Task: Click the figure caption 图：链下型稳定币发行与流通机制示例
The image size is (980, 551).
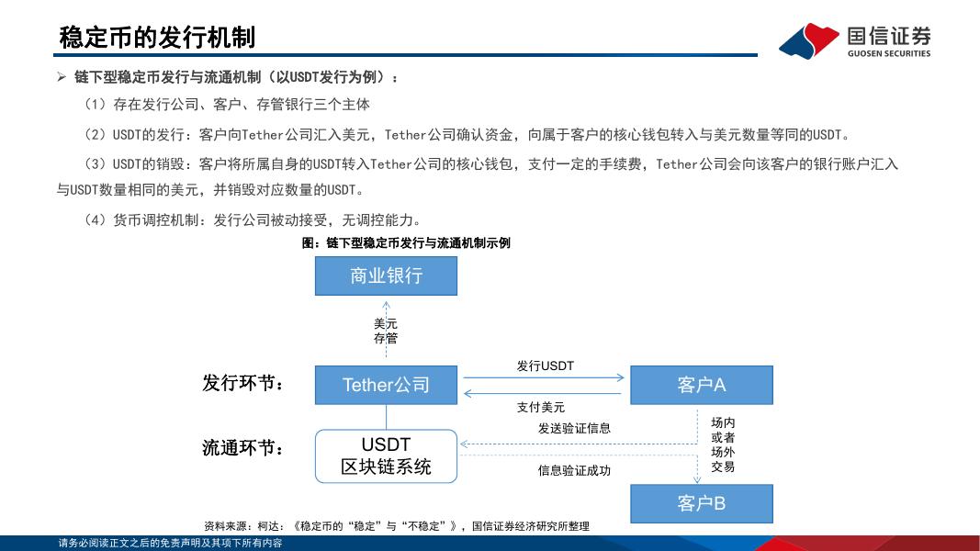Action: [406, 243]
